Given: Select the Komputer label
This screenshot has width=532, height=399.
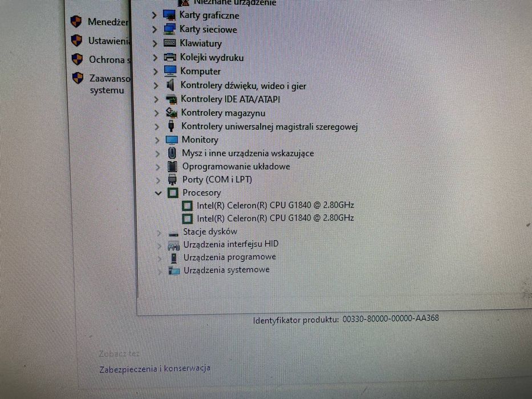Looking at the screenshot, I should pos(200,71).
